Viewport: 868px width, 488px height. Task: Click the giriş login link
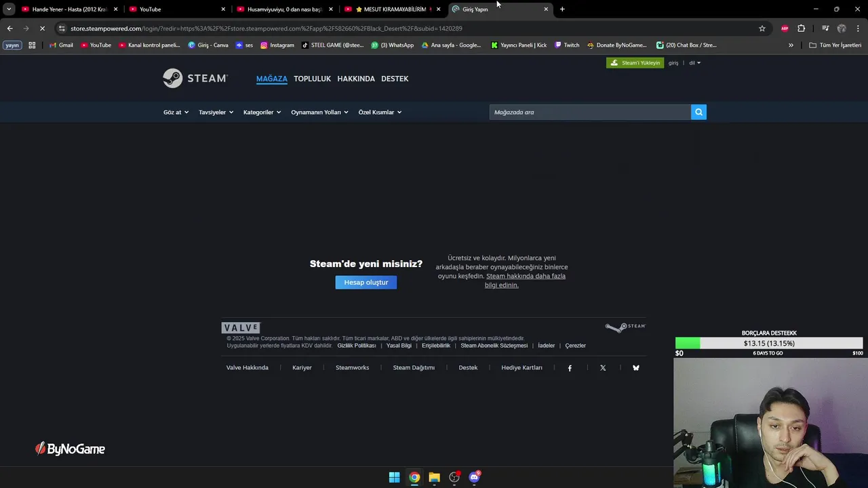coord(673,63)
